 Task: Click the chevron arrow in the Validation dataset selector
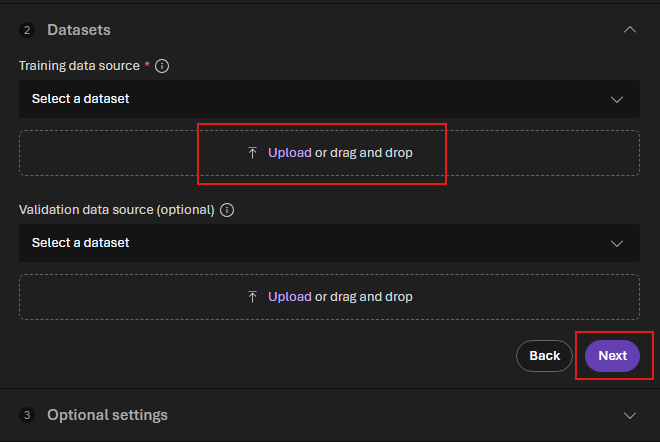tap(618, 243)
